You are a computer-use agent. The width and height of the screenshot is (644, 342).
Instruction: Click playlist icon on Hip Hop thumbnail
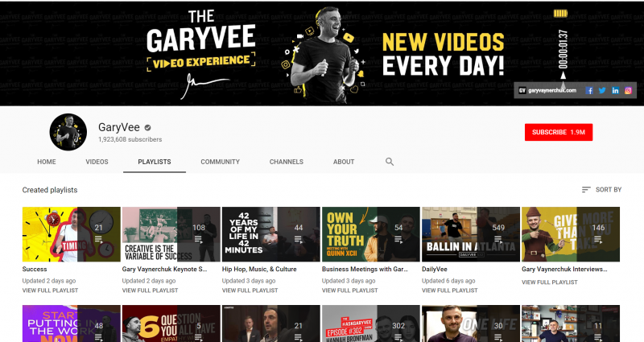coord(298,239)
